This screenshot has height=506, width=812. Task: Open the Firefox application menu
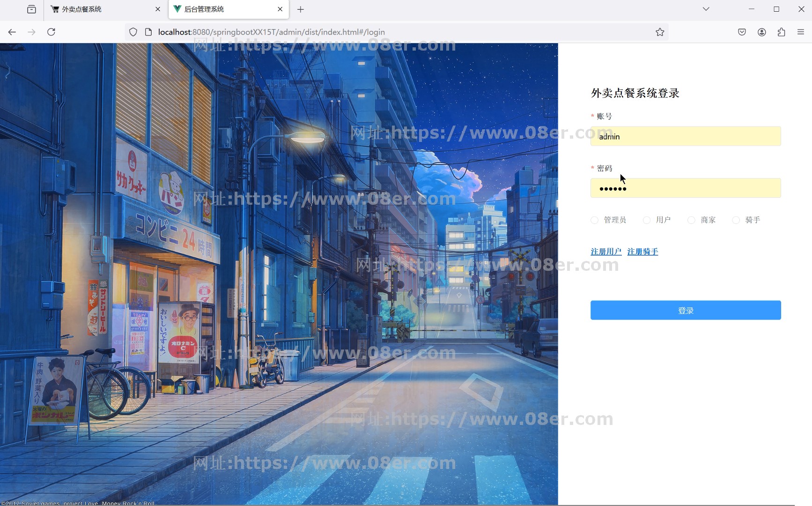pyautogui.click(x=801, y=32)
